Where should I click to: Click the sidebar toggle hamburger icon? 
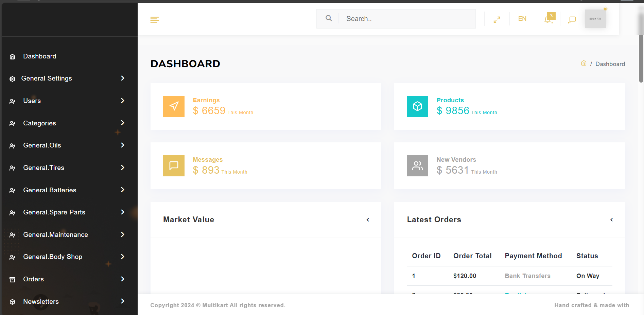point(155,20)
